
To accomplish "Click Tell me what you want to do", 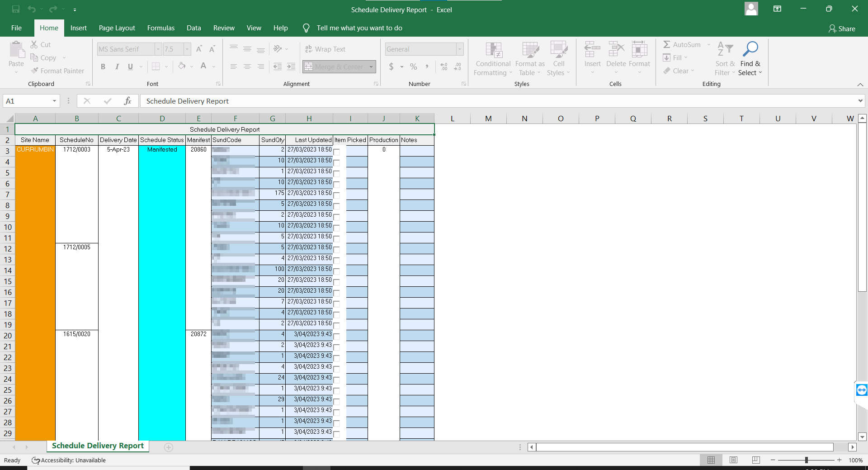I will 359,28.
